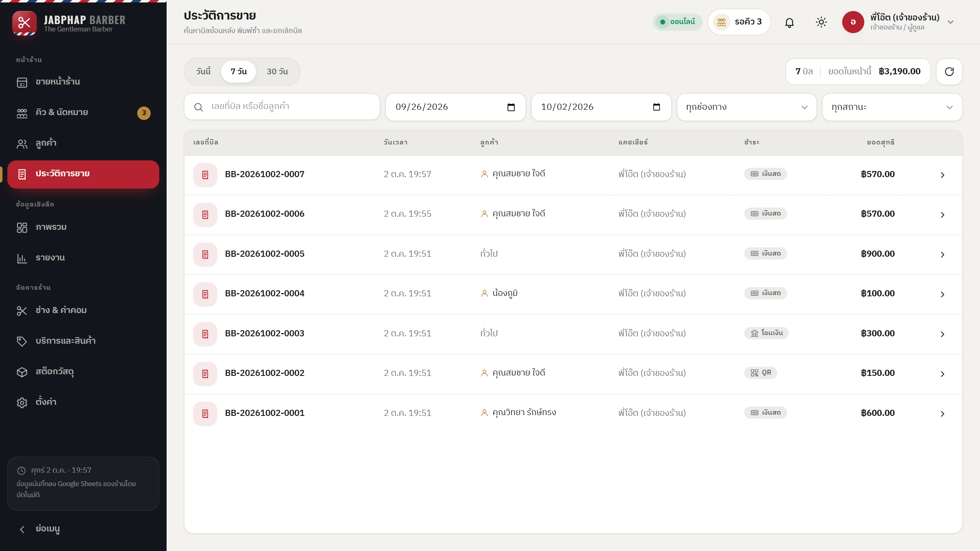The image size is (980, 551).
Task: Click the โอนเงิน bank badge on BB-20261002-0003
Action: pos(766,333)
